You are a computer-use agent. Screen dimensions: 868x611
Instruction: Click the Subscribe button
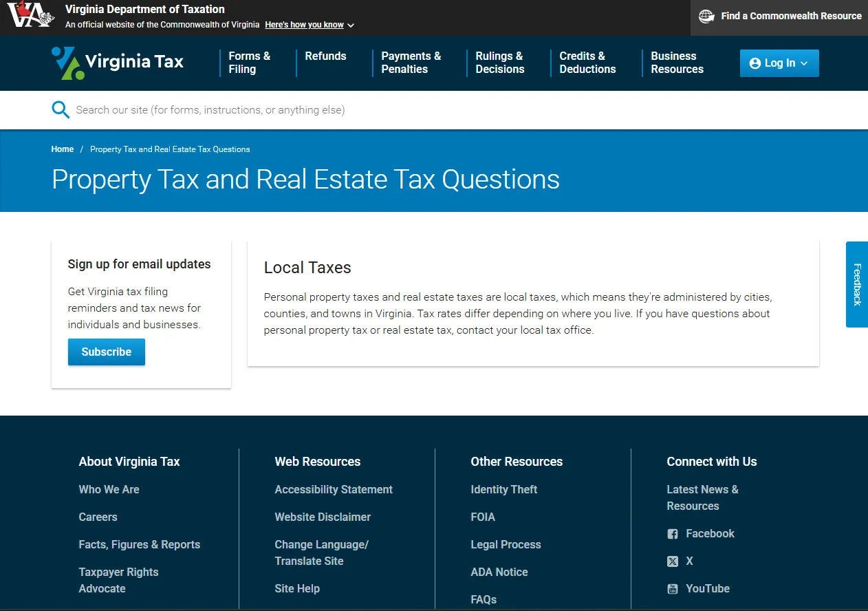click(107, 352)
